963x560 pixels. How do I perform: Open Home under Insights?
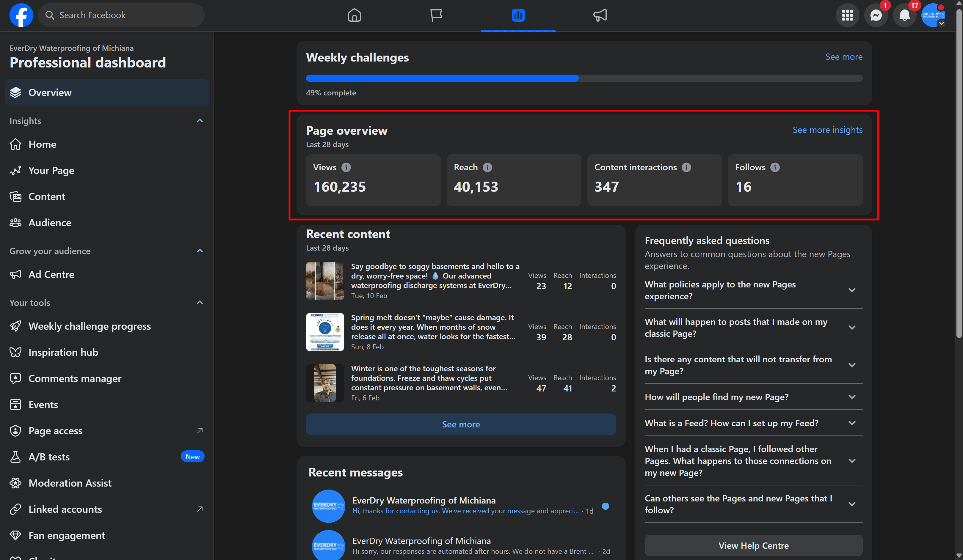coord(107,144)
